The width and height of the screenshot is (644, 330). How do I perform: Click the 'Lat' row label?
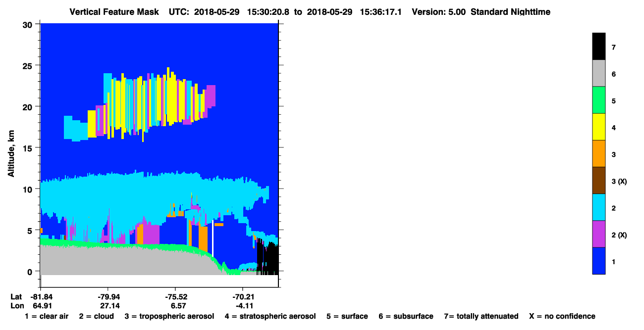(16, 297)
